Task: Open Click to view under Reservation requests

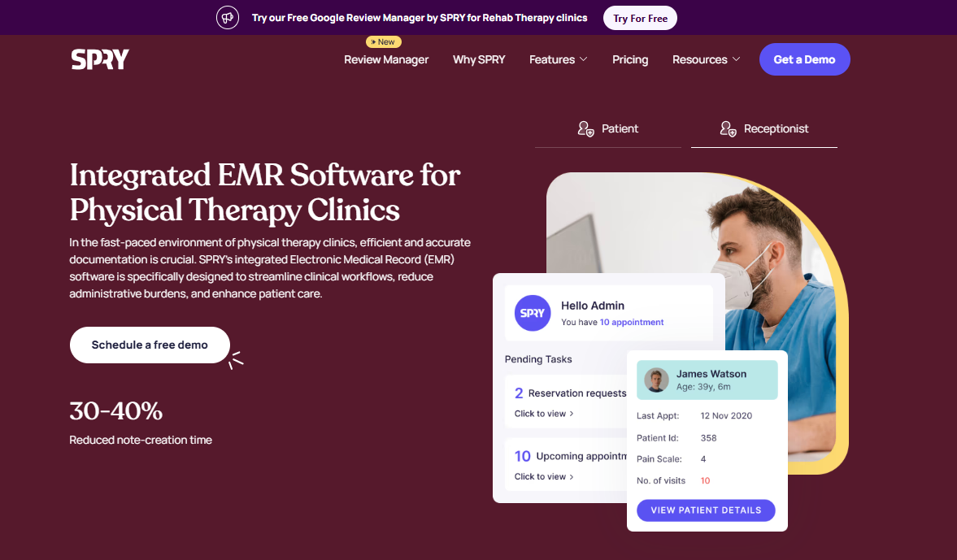Action: [x=544, y=414]
